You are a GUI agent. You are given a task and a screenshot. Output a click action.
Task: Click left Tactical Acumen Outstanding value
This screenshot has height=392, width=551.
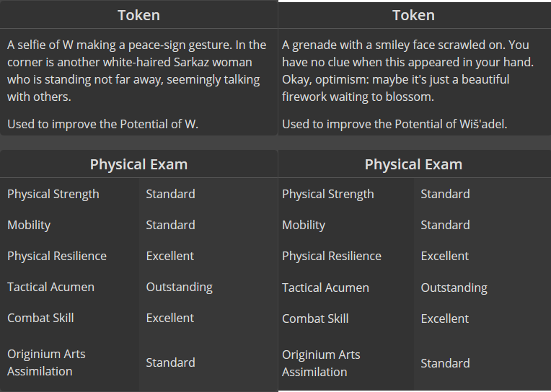pyautogui.click(x=179, y=287)
